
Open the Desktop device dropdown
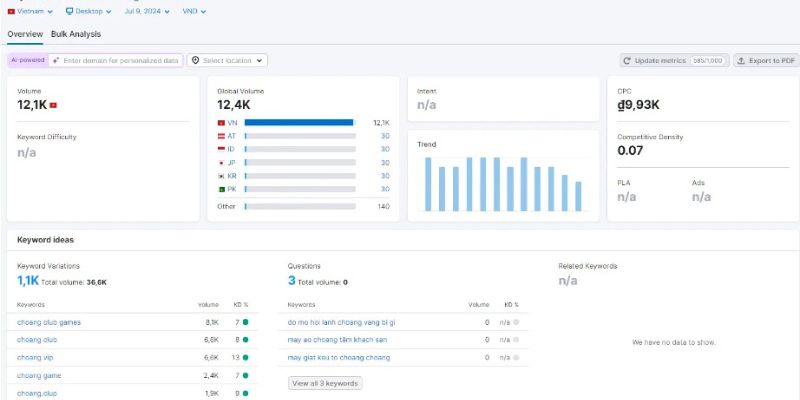pyautogui.click(x=88, y=11)
